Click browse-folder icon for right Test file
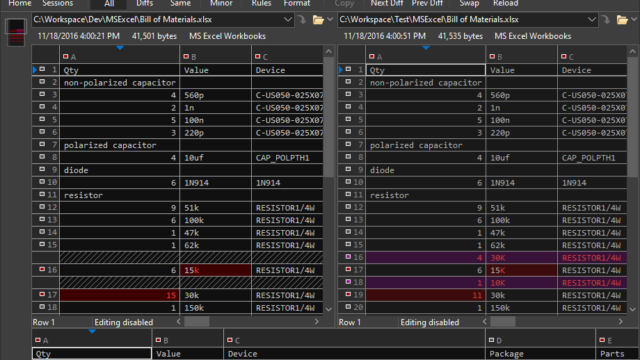Image resolution: width=640 pixels, height=360 pixels. (x=622, y=20)
